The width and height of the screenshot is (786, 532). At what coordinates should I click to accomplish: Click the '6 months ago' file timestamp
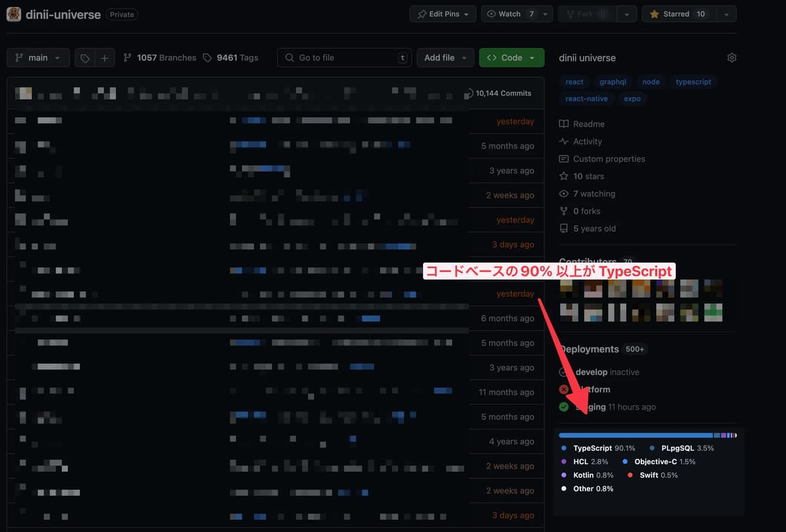[508, 318]
